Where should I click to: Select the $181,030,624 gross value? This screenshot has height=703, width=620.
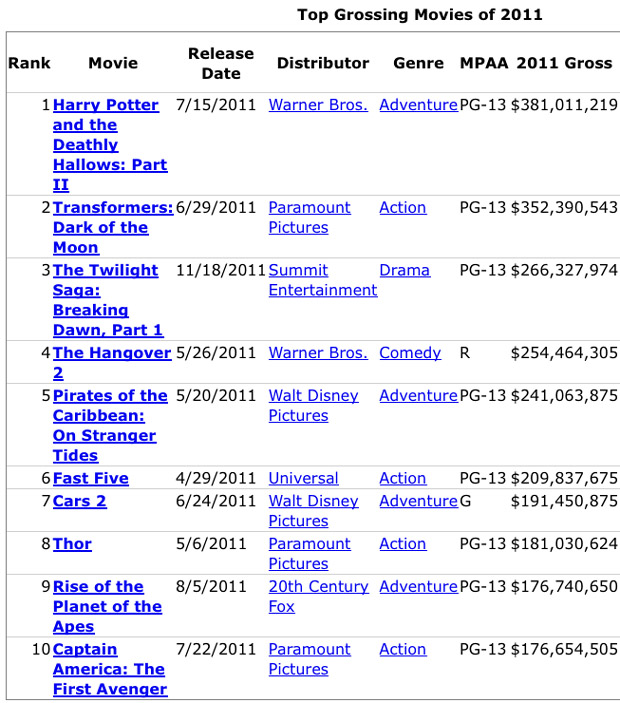[564, 544]
